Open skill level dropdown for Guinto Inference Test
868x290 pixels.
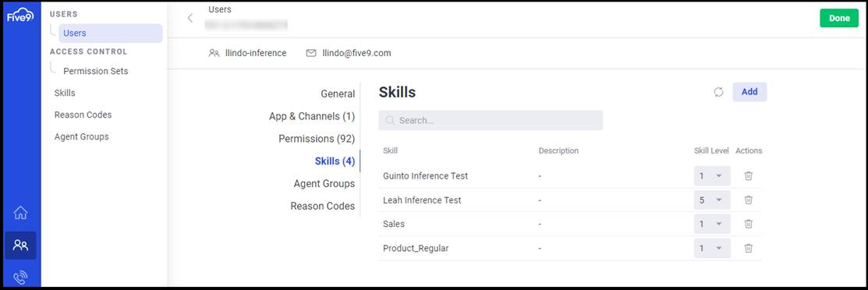pyautogui.click(x=712, y=176)
